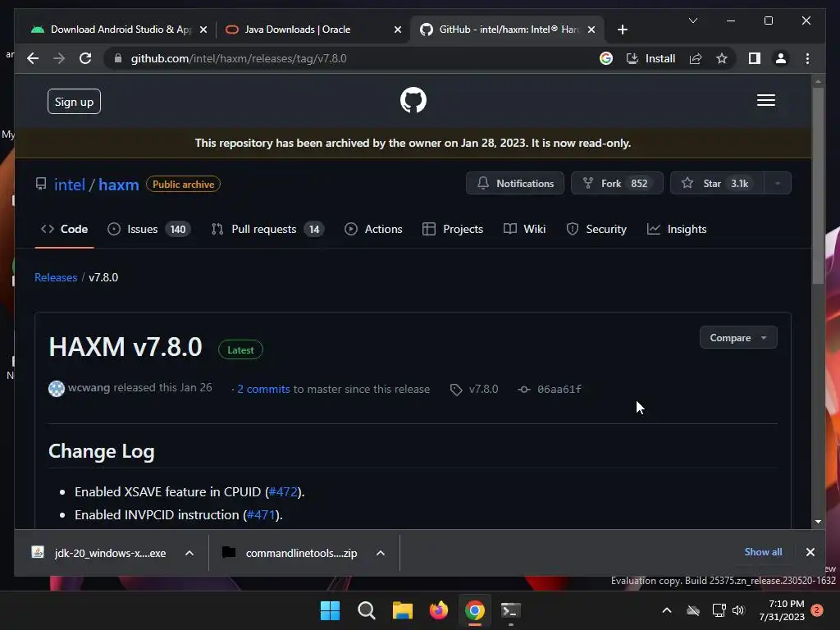Image resolution: width=840 pixels, height=630 pixels.
Task: Open a new browser tab
Action: point(622,30)
